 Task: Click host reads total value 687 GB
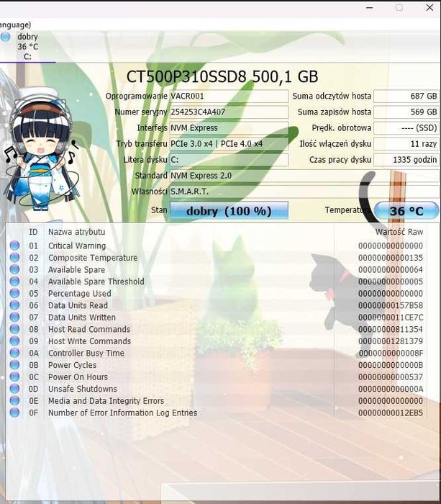[406, 96]
